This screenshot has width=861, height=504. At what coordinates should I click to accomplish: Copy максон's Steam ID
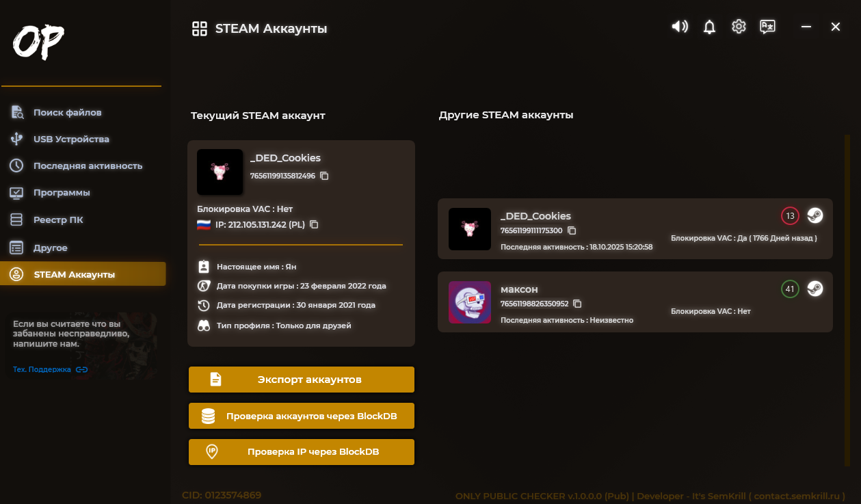[577, 303]
